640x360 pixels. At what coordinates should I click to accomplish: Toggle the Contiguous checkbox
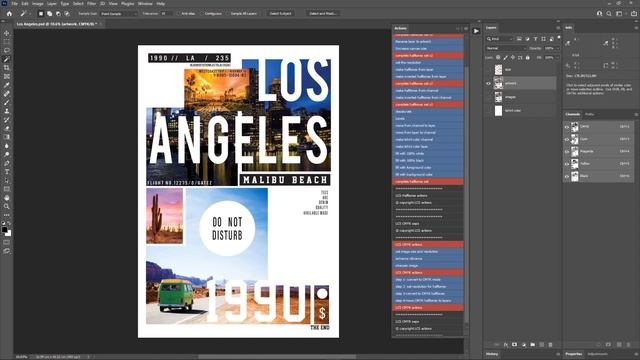[x=201, y=13]
